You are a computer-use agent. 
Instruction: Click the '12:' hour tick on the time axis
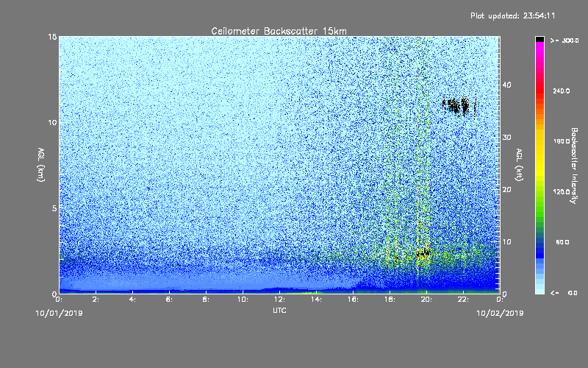click(279, 300)
